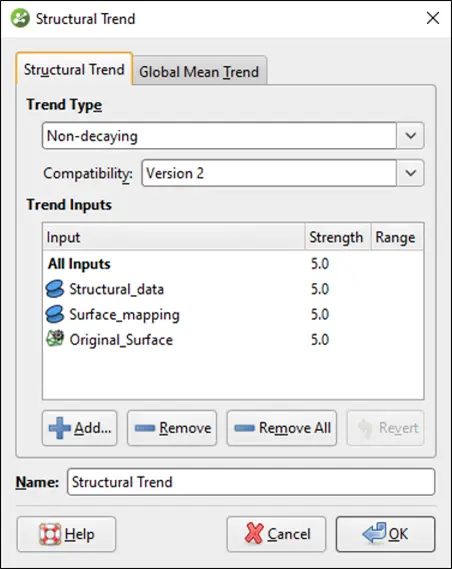Click the lifebuoy Help icon
Screen dimensions: 452x569
[x=50, y=534]
